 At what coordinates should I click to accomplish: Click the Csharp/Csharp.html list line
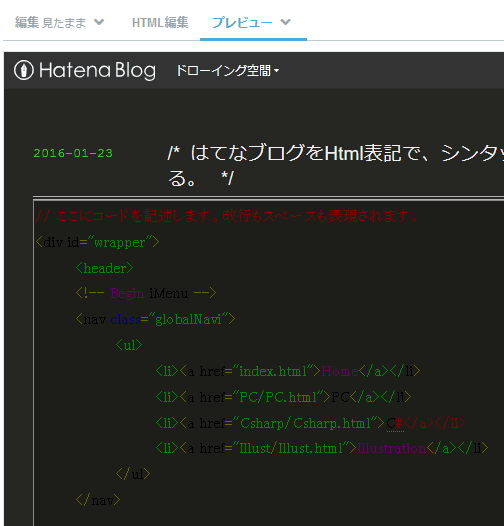[x=310, y=423]
